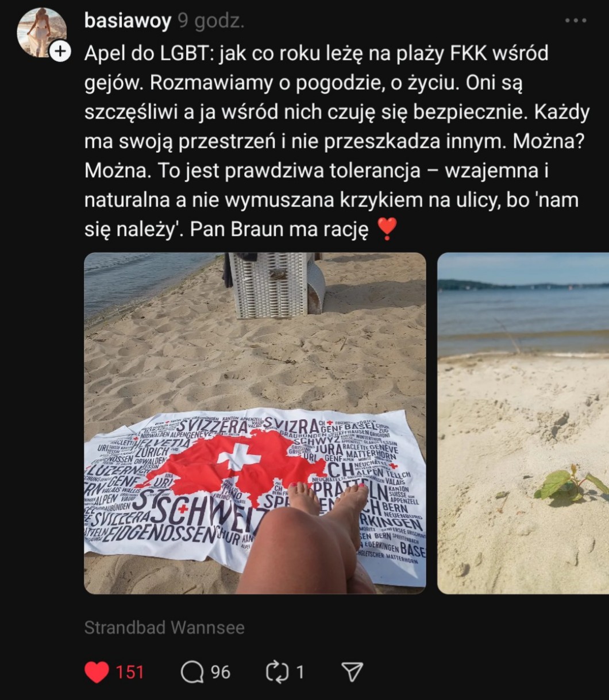The width and height of the screenshot is (609, 700).
Task: Open the Strandbad Wannsee location tag
Action: (x=164, y=628)
